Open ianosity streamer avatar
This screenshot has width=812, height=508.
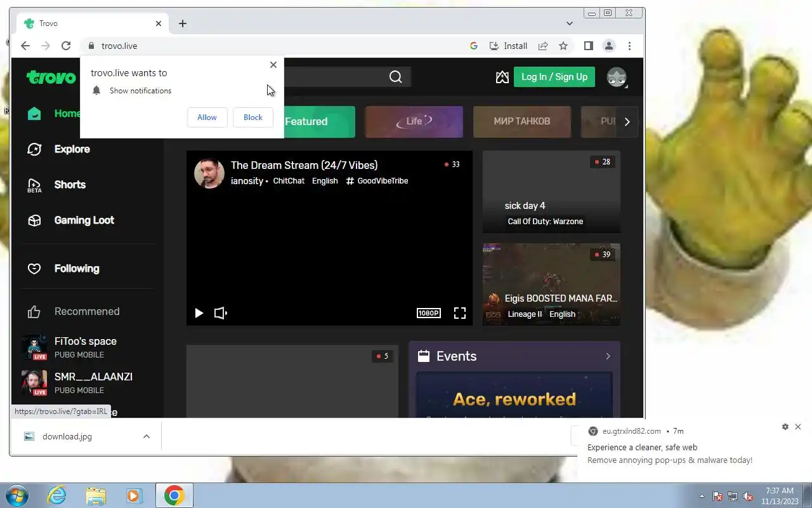(209, 173)
